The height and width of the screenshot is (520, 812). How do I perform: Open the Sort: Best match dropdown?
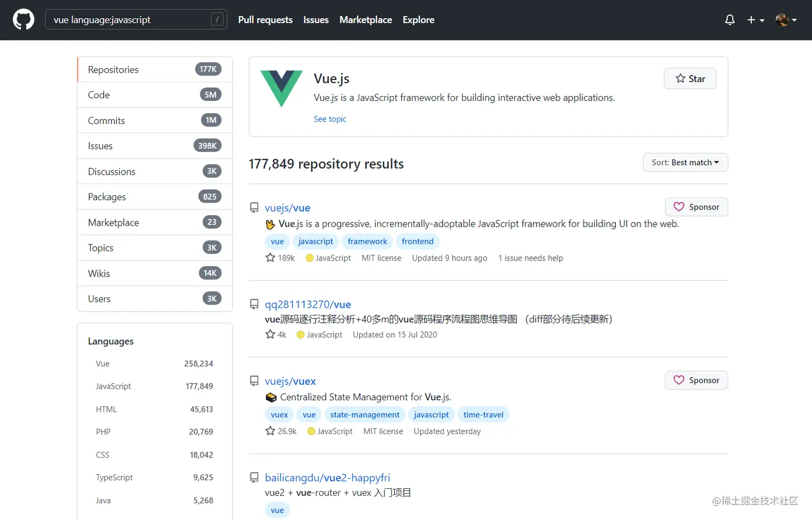coord(685,162)
